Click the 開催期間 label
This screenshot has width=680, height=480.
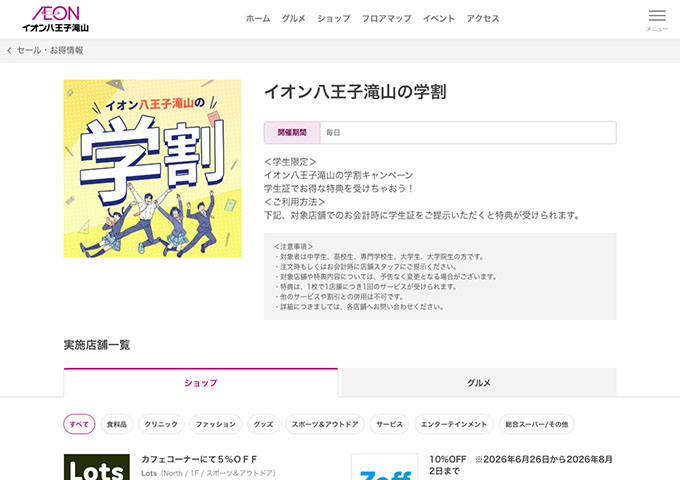[x=292, y=133]
